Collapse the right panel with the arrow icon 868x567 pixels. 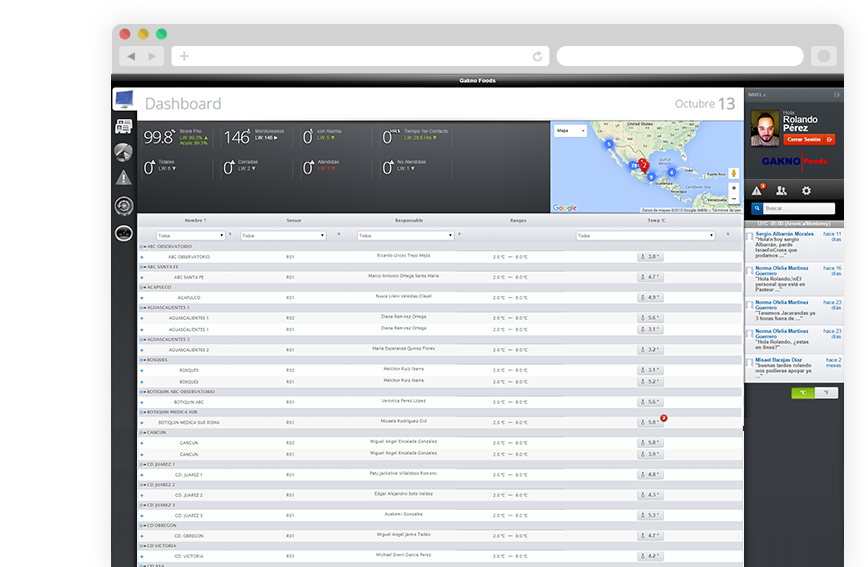click(x=836, y=95)
